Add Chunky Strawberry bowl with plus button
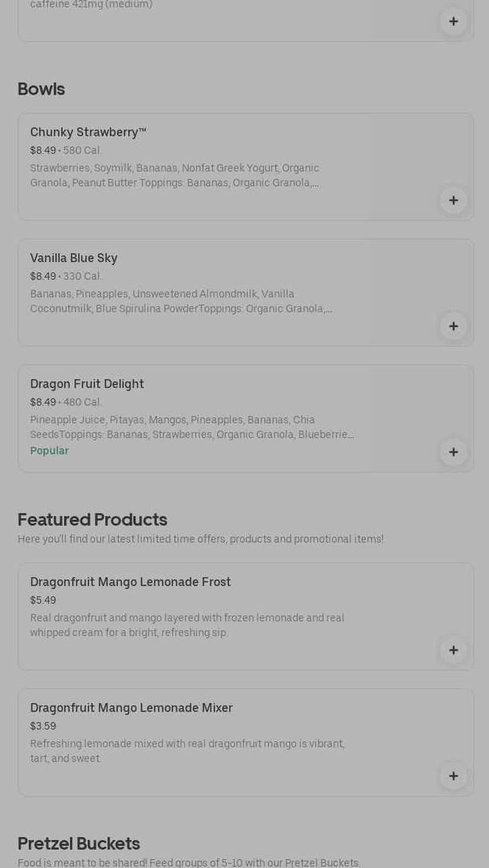 click(x=454, y=200)
